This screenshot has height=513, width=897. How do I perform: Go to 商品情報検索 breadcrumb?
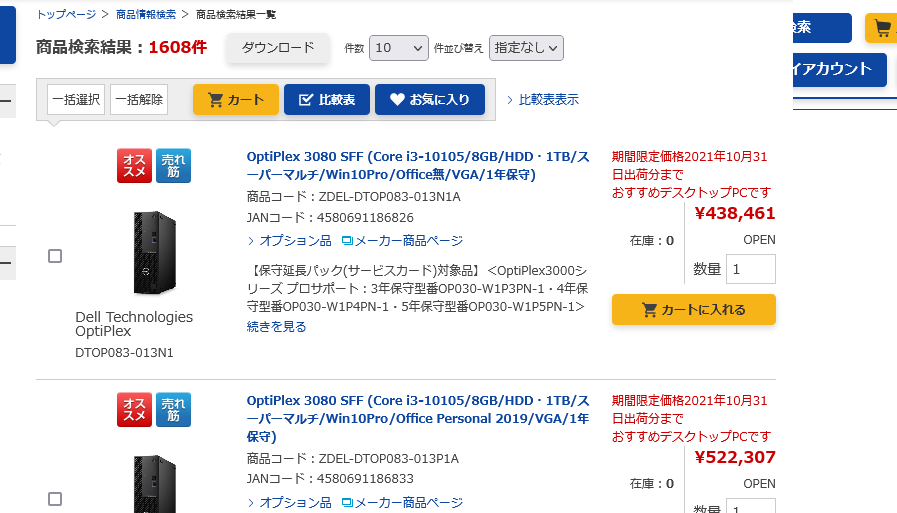click(x=145, y=14)
